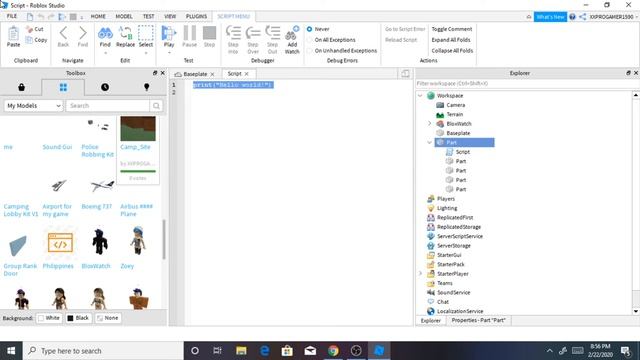Collapse the selected Part node
The height and width of the screenshot is (360, 640).
pyautogui.click(x=429, y=142)
